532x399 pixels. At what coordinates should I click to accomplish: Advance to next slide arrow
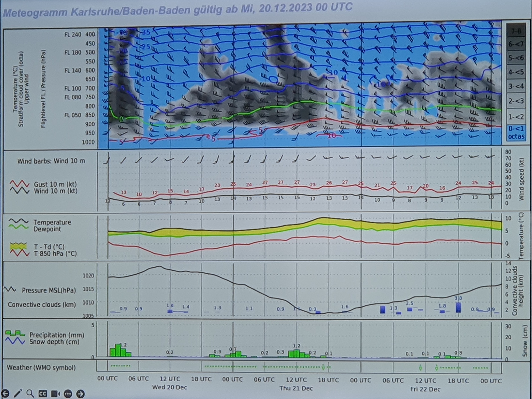coord(80,394)
